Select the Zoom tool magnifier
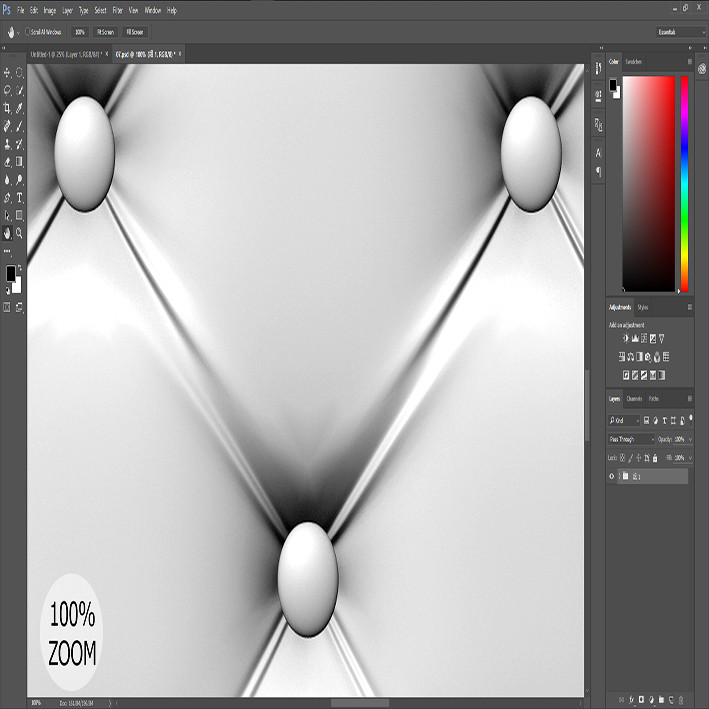Viewport: 709px width, 709px height. (x=19, y=233)
